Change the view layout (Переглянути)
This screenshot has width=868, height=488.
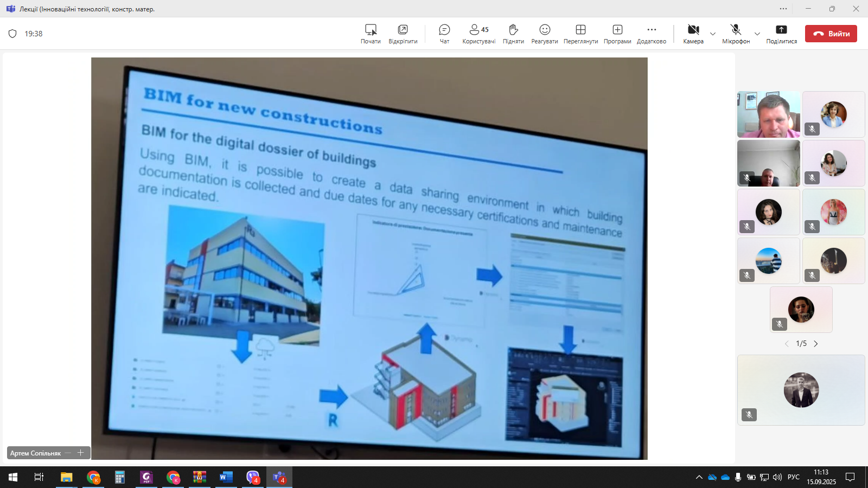(x=580, y=34)
